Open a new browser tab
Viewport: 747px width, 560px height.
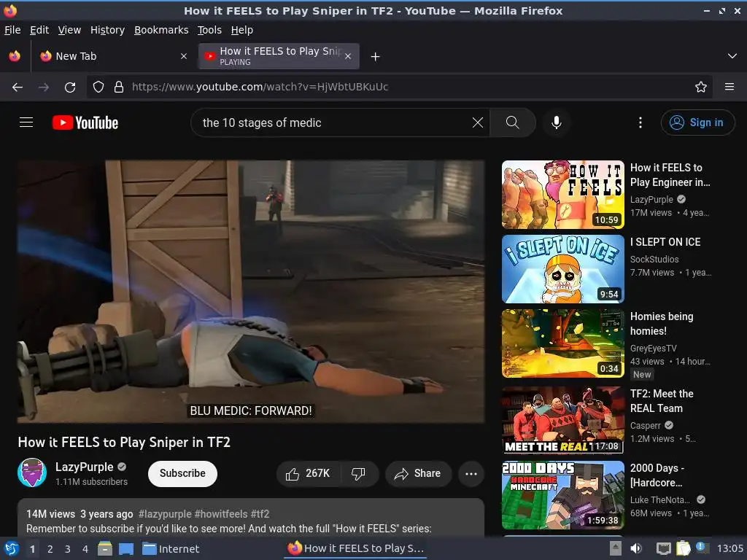(x=376, y=57)
